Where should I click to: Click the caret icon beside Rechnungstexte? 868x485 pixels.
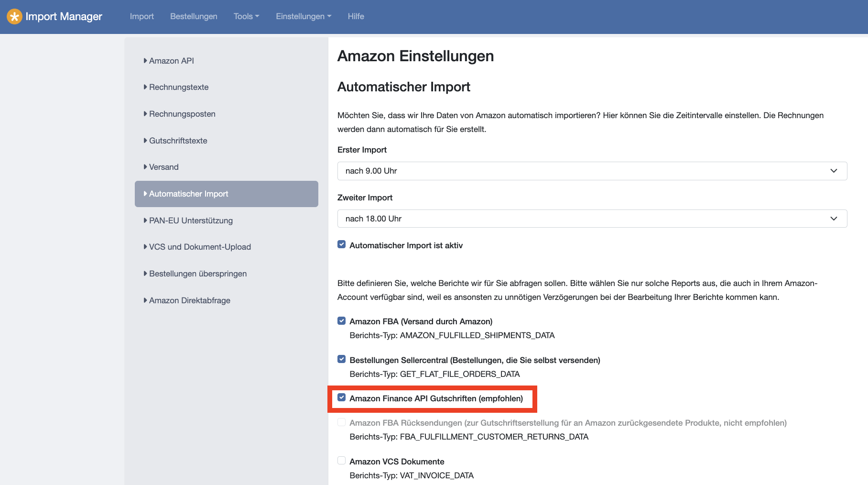(145, 87)
